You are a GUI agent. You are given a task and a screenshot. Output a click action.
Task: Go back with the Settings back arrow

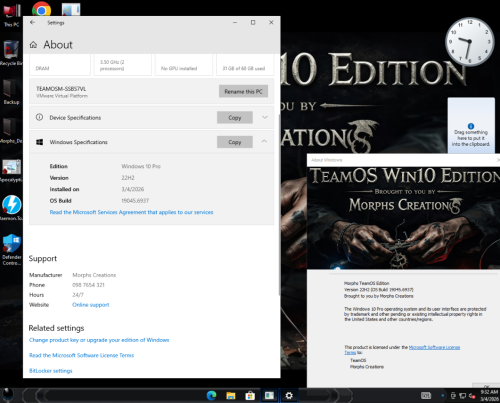pyautogui.click(x=32, y=22)
